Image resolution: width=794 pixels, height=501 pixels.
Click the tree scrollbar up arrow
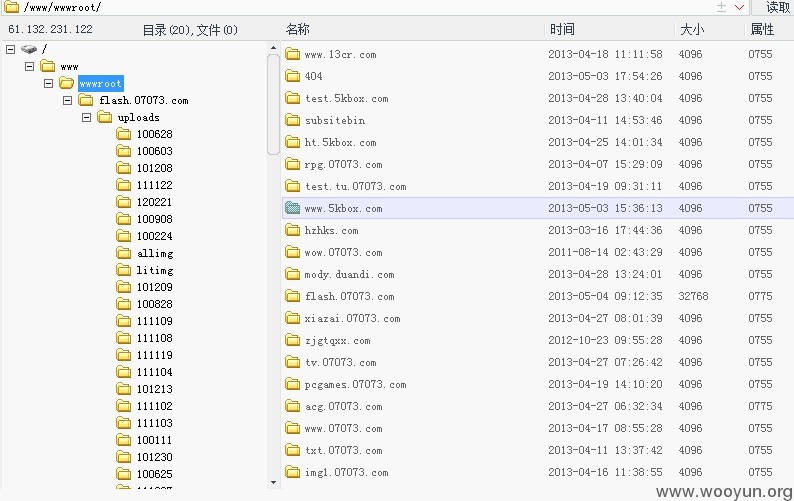pos(273,48)
